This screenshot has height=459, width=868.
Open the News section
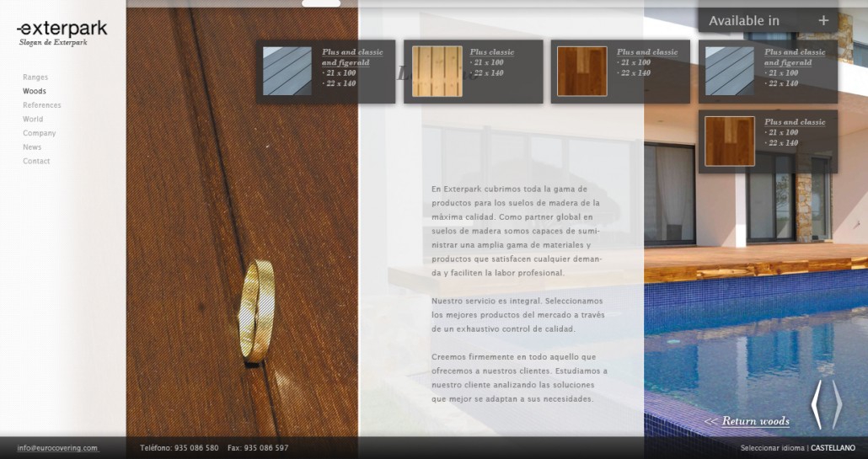[x=32, y=147]
